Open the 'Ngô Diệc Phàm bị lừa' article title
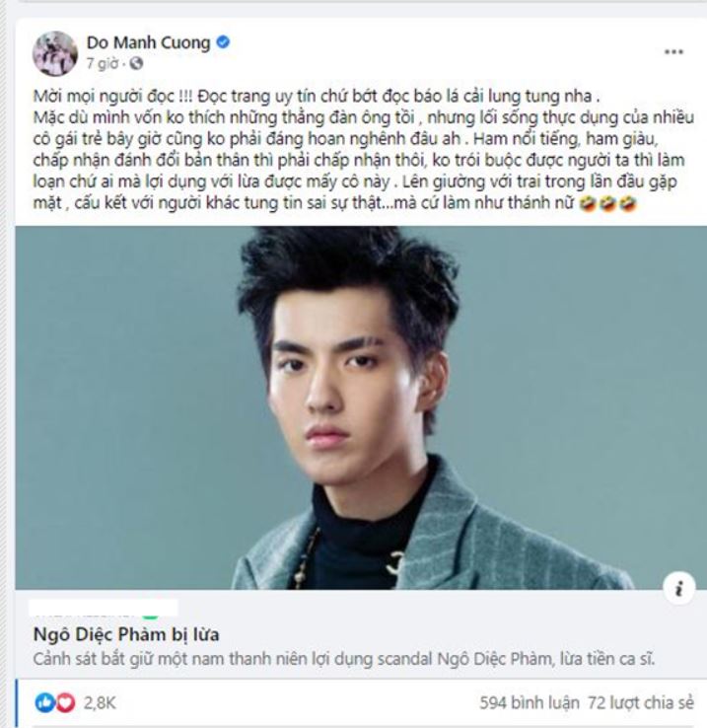The image size is (707, 728). (x=126, y=634)
